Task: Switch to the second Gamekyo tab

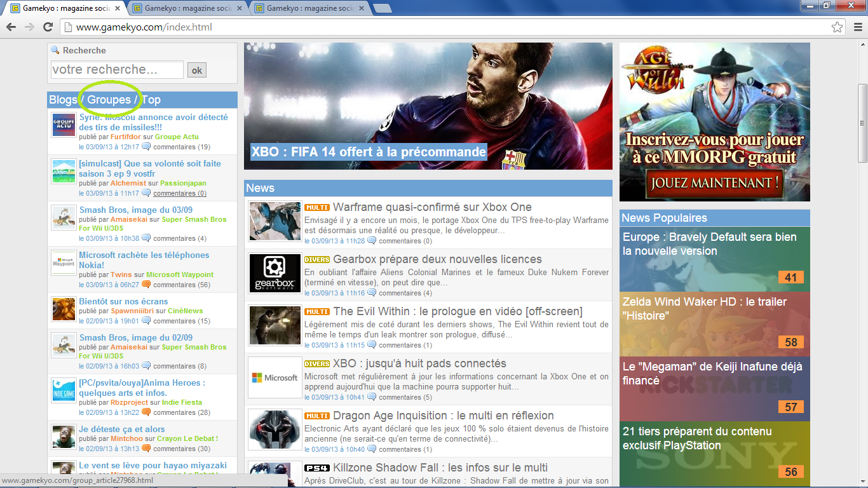Action: 187,8
